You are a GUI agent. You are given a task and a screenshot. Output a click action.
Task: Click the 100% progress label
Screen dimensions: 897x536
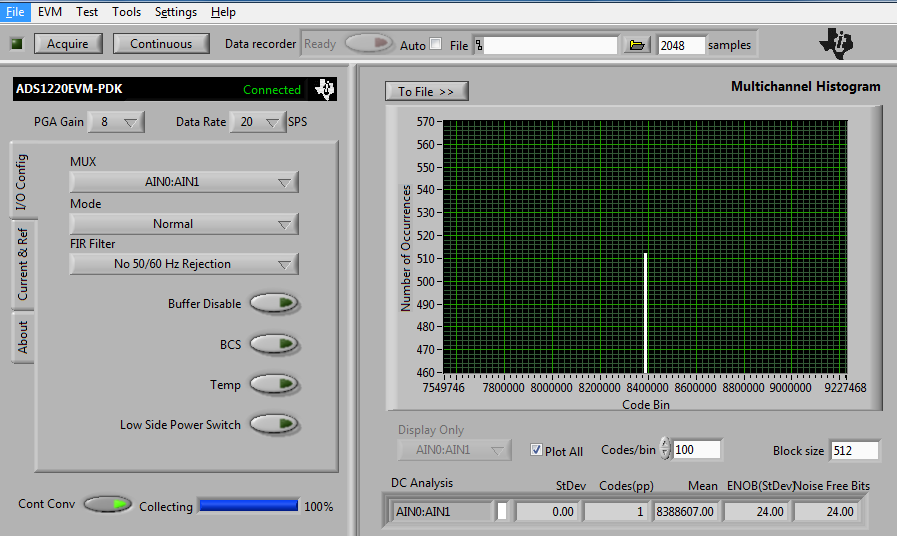click(319, 506)
